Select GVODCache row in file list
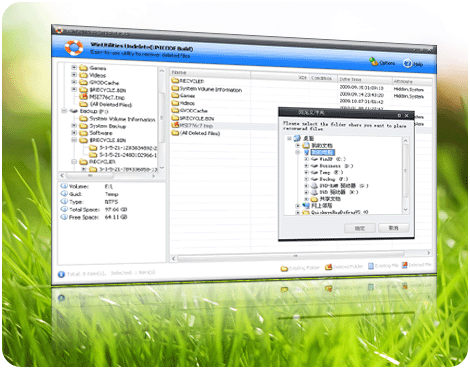Screen dimensions: 470x369 pos(194,111)
